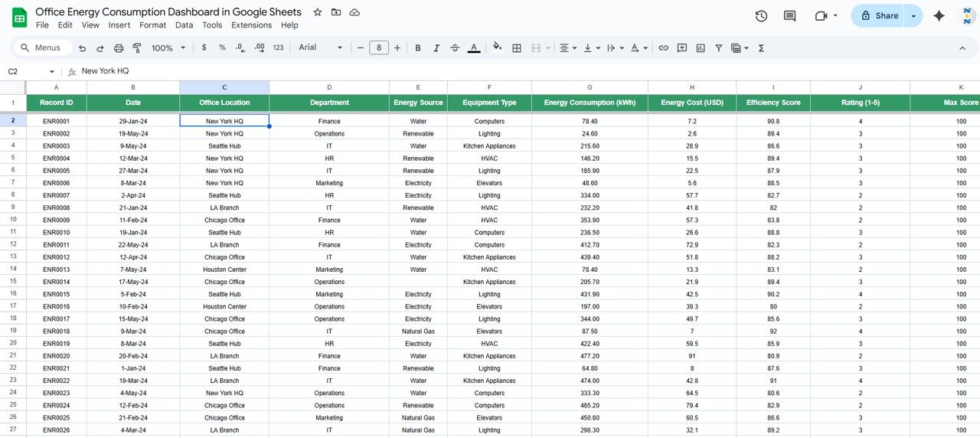
Task: Click the Functions sigma icon
Action: pos(761,47)
